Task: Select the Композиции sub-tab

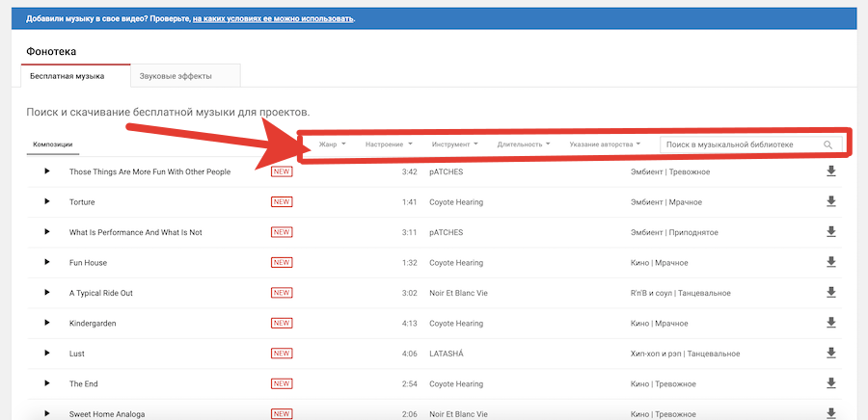Action: pyautogui.click(x=53, y=144)
